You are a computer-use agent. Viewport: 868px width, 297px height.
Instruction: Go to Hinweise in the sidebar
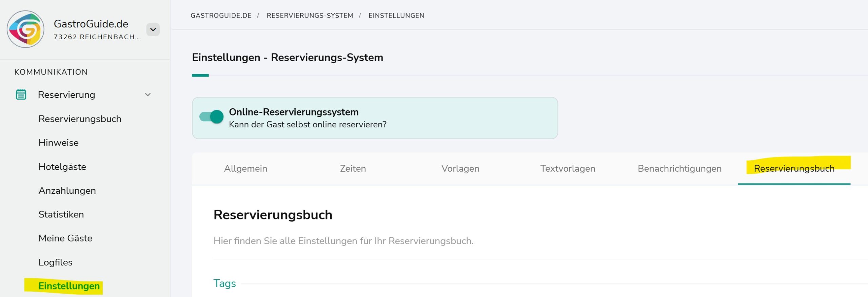[x=58, y=143]
